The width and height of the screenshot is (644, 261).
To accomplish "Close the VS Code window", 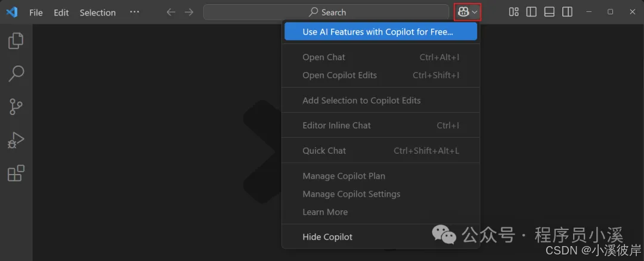I will [633, 12].
